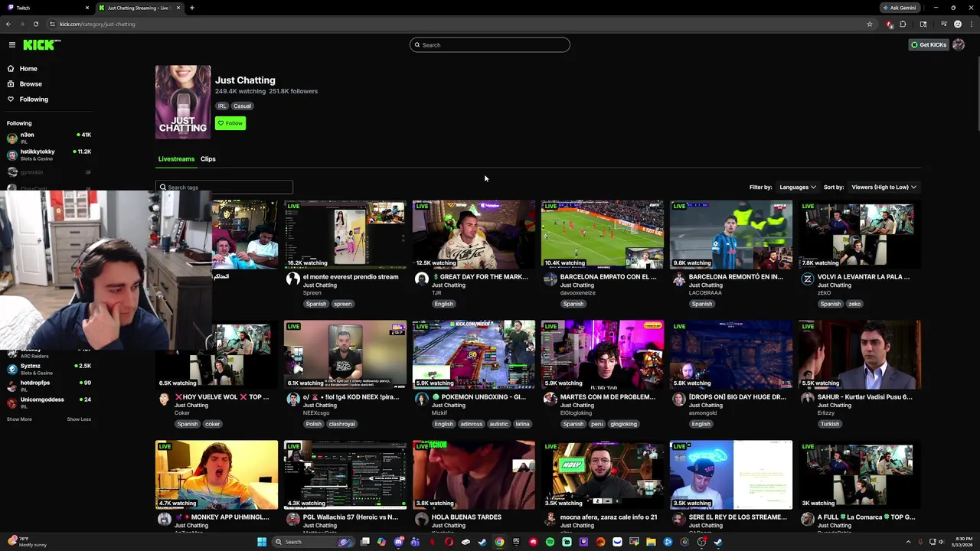Viewport: 980px width, 551px height.
Task: Open hstikkytokky in Following list
Action: 49,155
